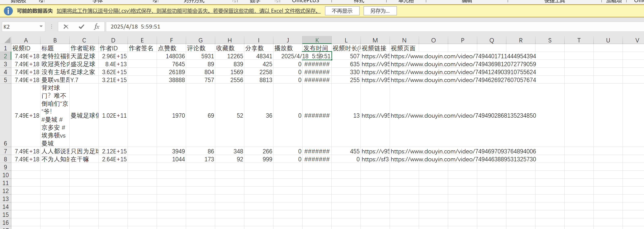Click likes cell with value 38888
The width and height of the screenshot is (644, 229).
click(x=171, y=80)
